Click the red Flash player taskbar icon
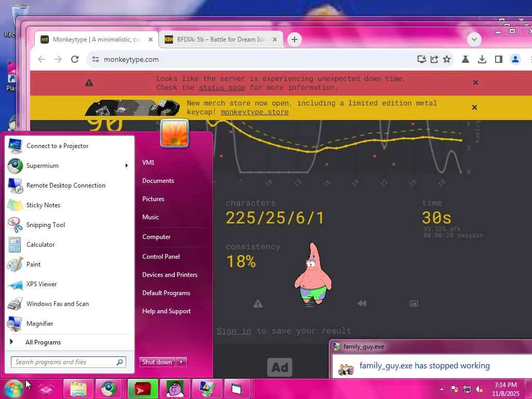 [142, 389]
